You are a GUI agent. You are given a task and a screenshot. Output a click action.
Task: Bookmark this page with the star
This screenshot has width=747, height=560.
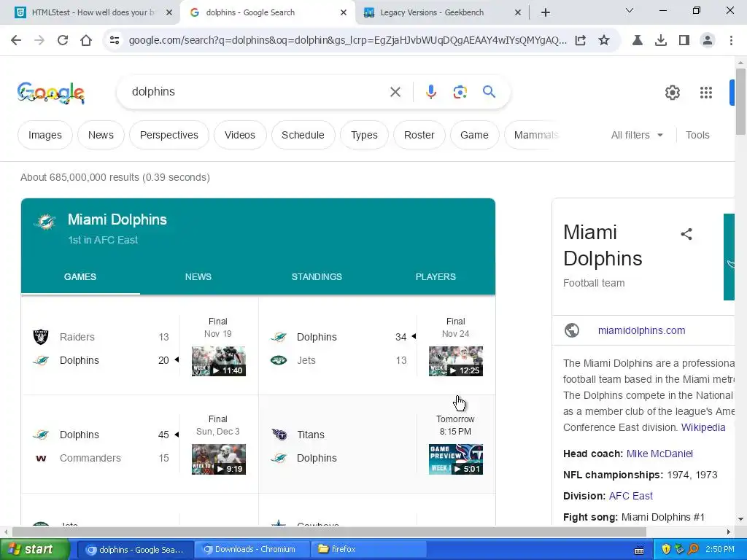click(x=603, y=41)
